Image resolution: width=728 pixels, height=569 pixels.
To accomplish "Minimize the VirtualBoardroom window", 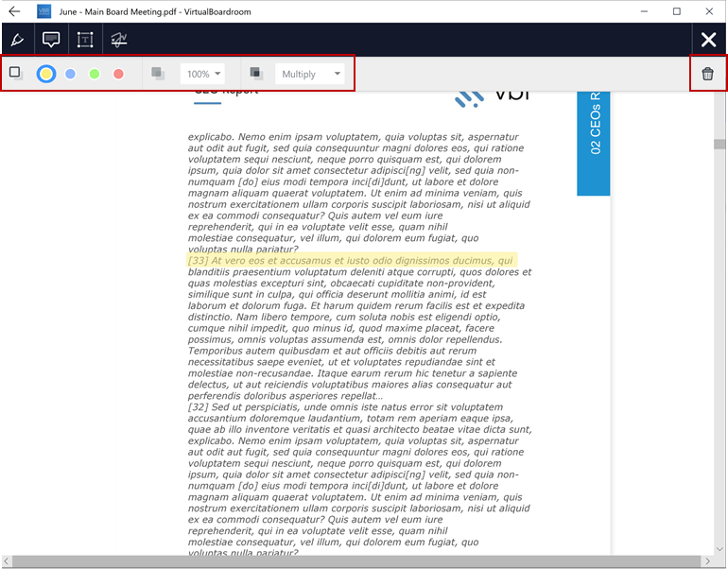I will click(x=644, y=11).
